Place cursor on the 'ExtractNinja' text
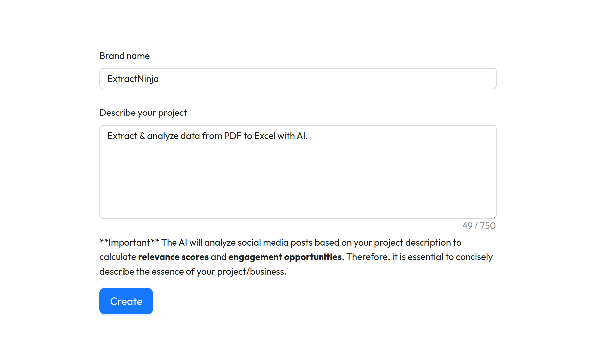The image size is (596, 364). click(x=133, y=79)
